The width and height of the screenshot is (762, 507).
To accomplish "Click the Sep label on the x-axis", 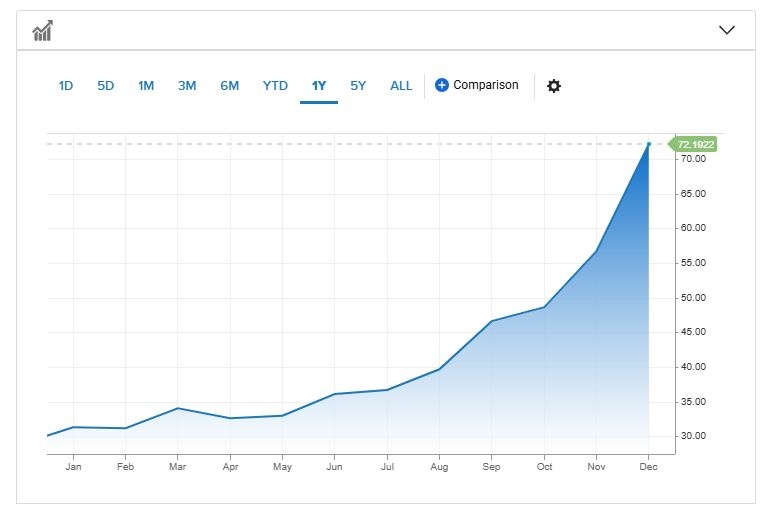I will (x=491, y=466).
